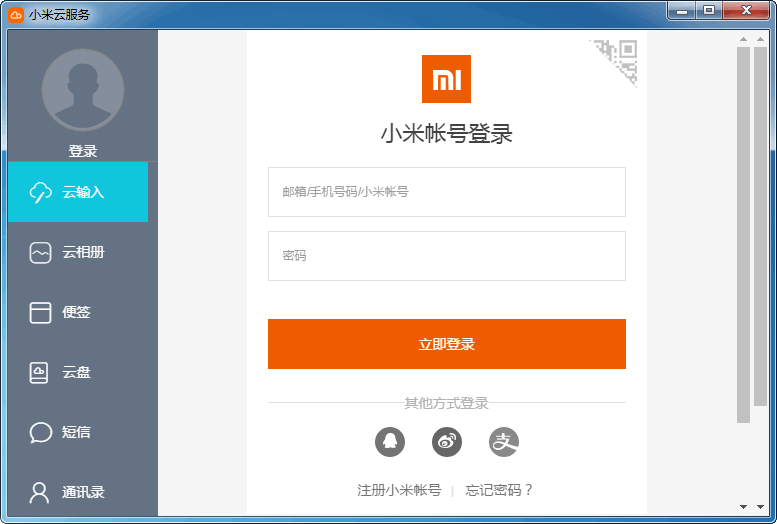Open the 云盘 cloud drive section
Image resolution: width=777 pixels, height=524 pixels.
pos(78,372)
